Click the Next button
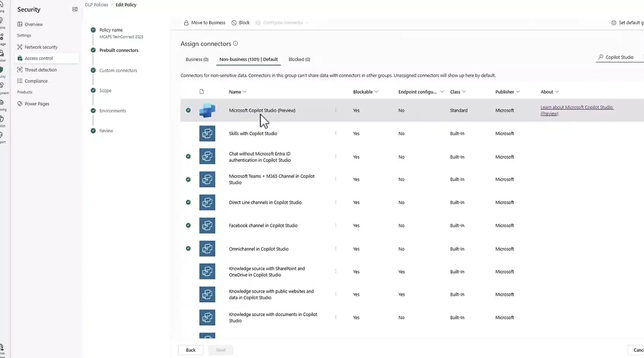 [x=221, y=350]
